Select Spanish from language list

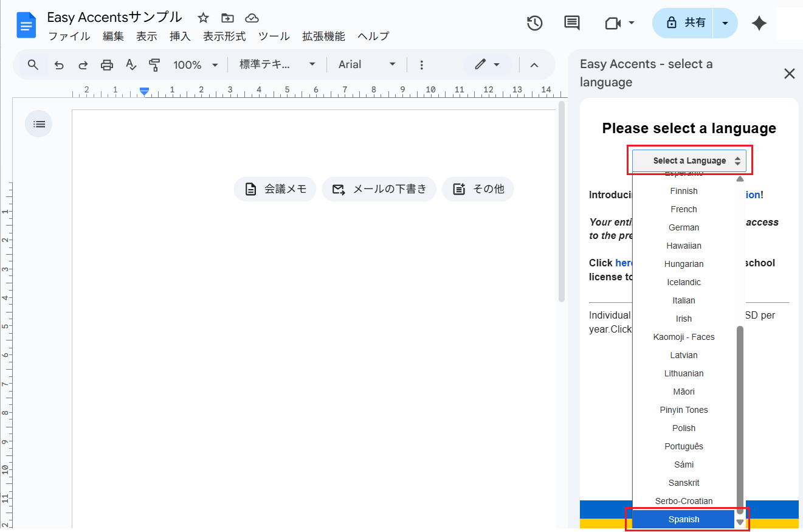point(684,519)
